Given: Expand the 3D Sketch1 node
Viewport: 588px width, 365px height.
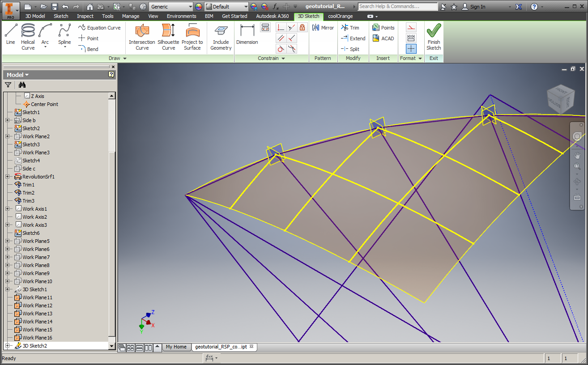Looking at the screenshot, I should [8, 289].
